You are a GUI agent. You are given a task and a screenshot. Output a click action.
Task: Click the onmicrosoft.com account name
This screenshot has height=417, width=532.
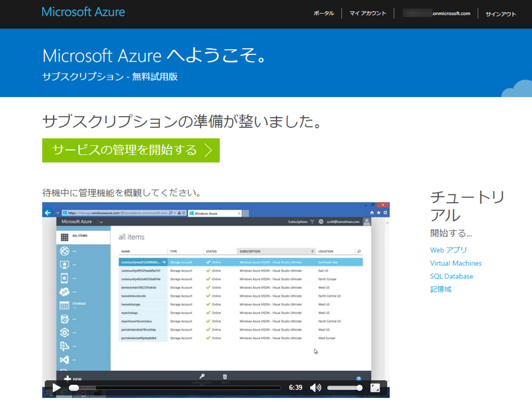[436, 14]
